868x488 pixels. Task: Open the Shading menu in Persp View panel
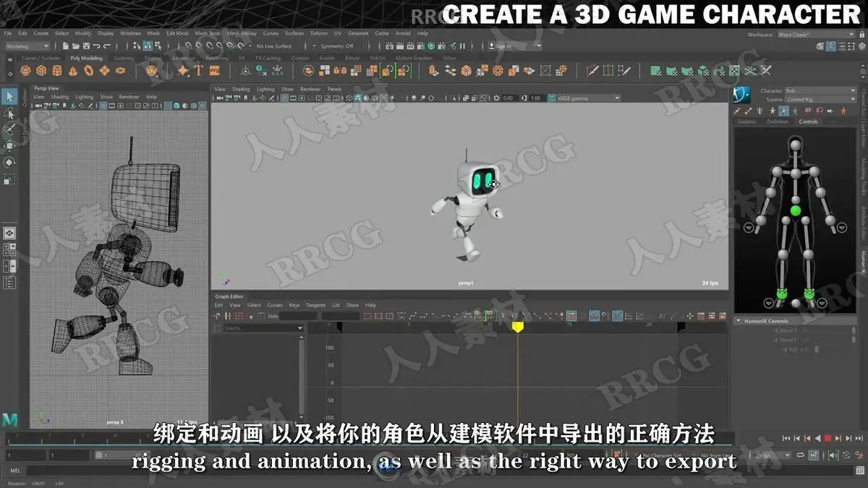pos(60,96)
